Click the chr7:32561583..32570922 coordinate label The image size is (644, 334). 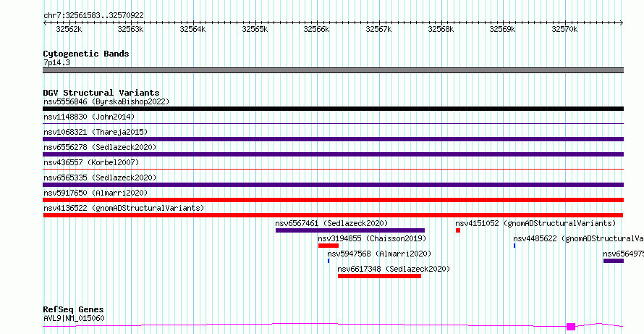click(93, 16)
